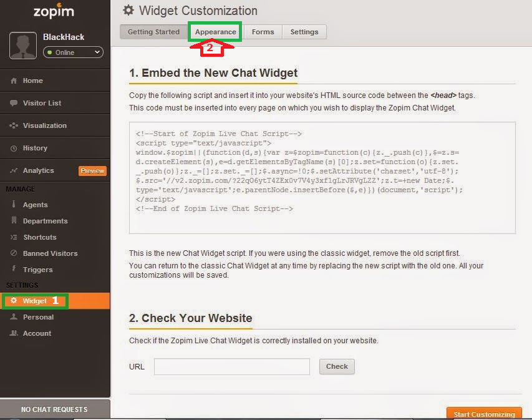The width and height of the screenshot is (532, 420).
Task: Click the Personal user icon
Action: click(14, 317)
